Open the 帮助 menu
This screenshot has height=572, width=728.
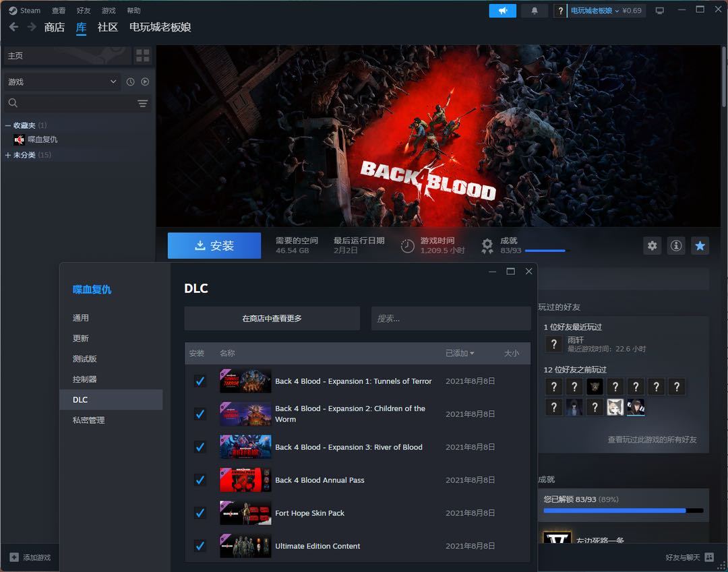coord(133,10)
